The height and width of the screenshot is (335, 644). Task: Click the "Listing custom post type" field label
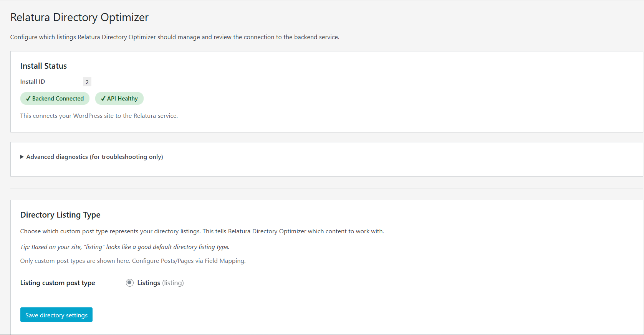pos(58,283)
